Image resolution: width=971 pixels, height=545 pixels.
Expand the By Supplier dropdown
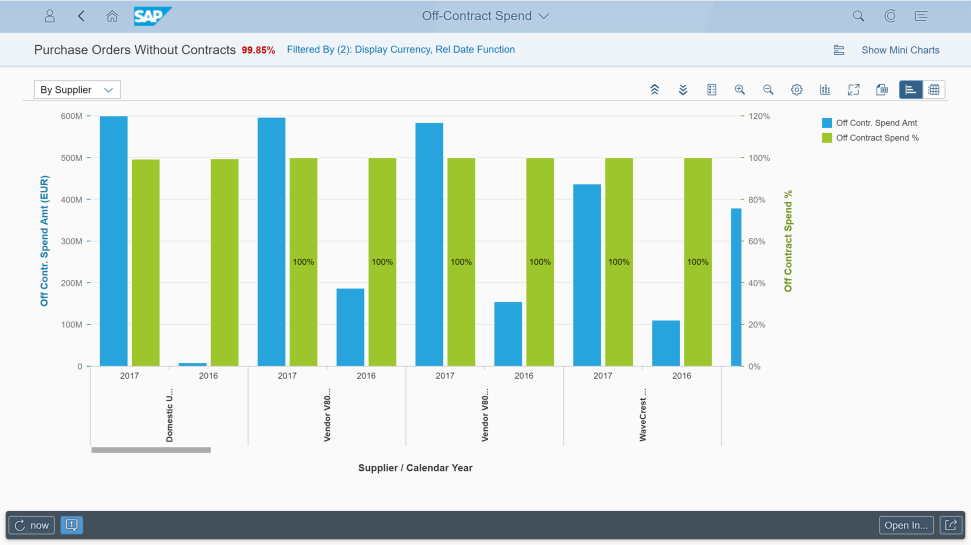click(x=77, y=90)
